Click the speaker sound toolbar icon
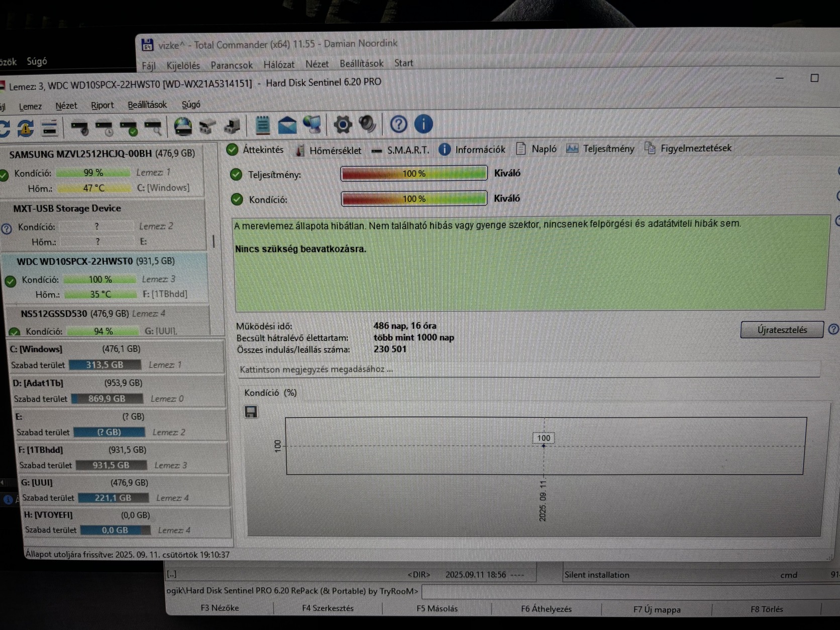Image resolution: width=840 pixels, height=630 pixels. click(x=368, y=124)
